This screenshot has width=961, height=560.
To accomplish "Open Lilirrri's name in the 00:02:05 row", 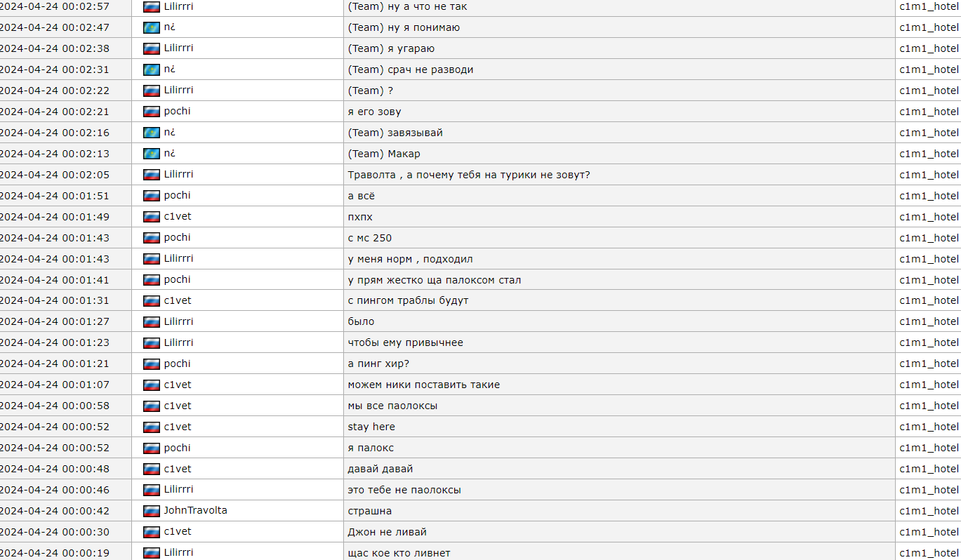I will [x=178, y=174].
